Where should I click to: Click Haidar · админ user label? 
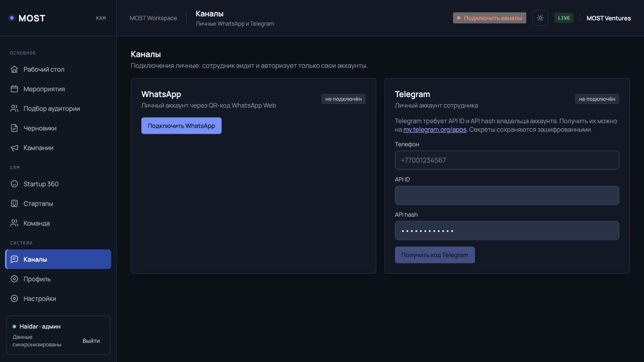tap(40, 327)
